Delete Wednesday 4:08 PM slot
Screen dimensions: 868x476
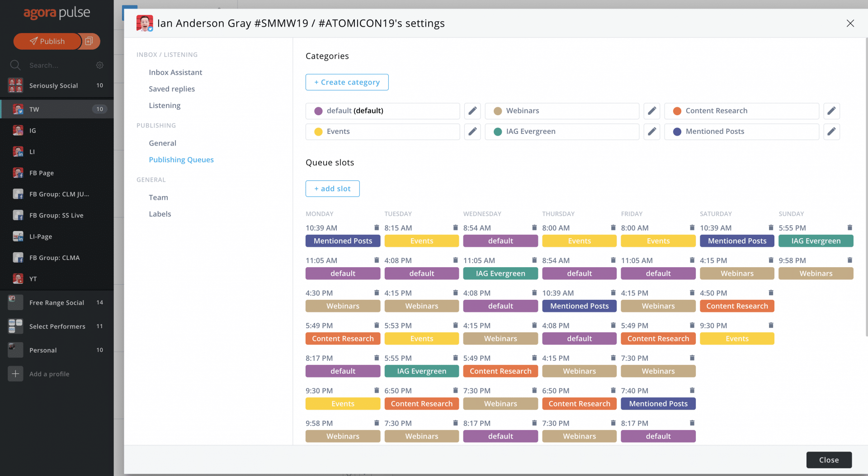534,292
